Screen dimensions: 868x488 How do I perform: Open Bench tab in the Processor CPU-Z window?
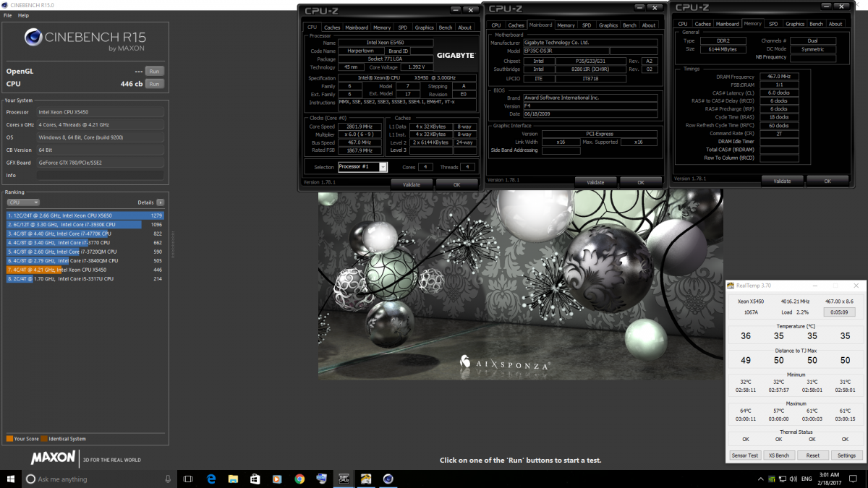coord(446,27)
